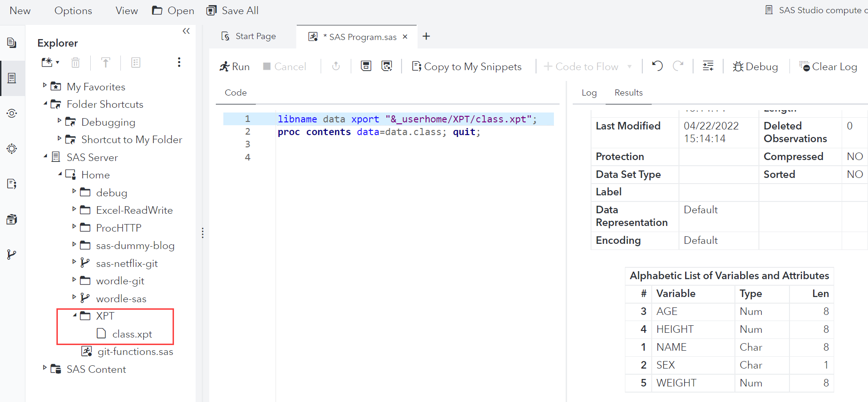The image size is (868, 402).
Task: Open the Git repositories sidebar icon
Action: 12,255
